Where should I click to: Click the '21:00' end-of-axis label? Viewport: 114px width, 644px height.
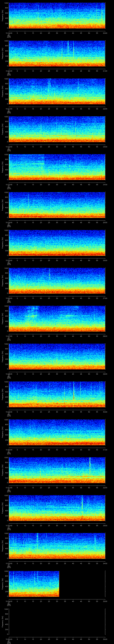[105, 71]
